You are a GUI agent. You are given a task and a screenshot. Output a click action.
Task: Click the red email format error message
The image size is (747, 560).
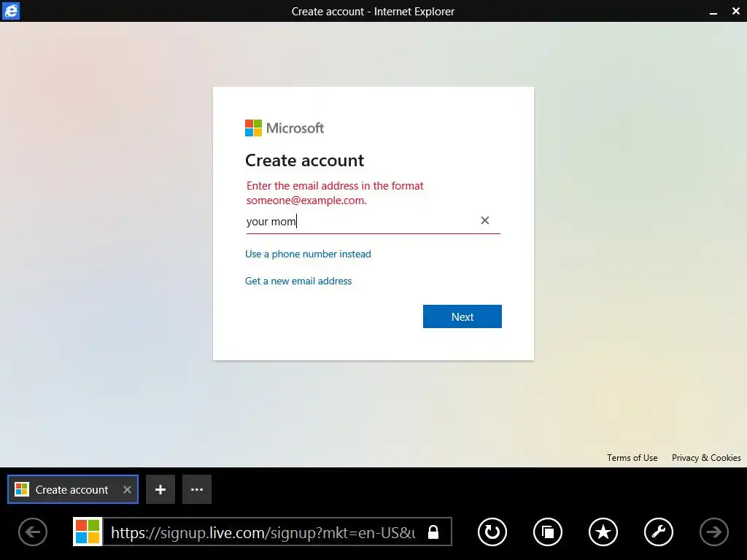coord(335,192)
